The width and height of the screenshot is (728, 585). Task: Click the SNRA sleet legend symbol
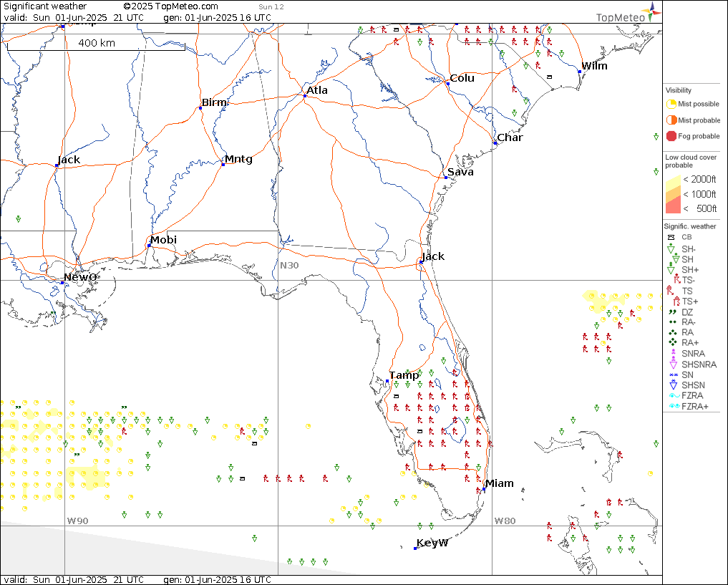674,353
